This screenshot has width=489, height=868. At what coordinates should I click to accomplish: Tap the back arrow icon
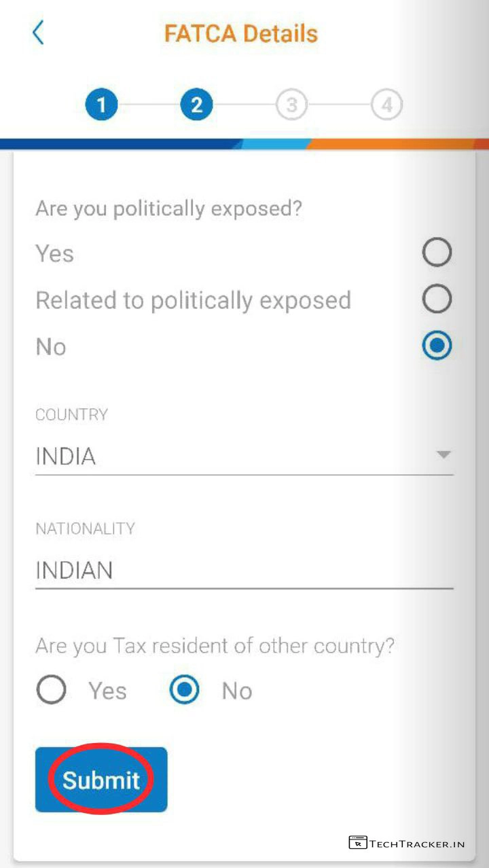[x=38, y=33]
